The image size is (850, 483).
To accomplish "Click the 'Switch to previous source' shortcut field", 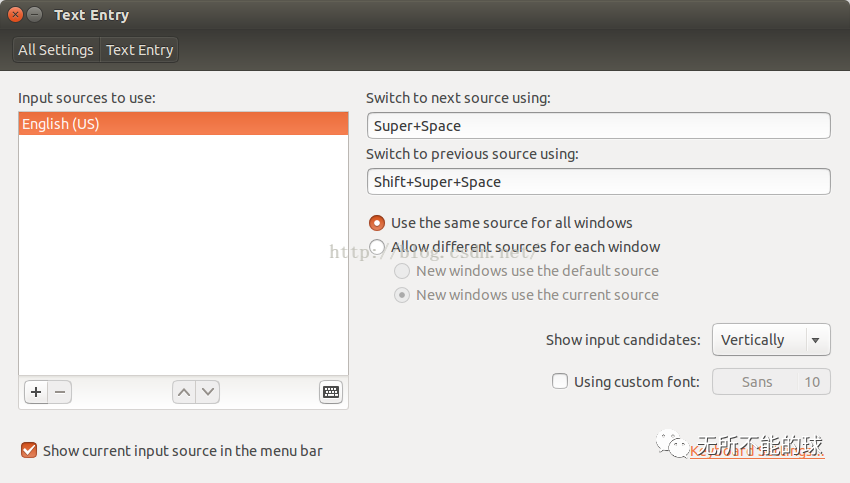I will click(598, 182).
